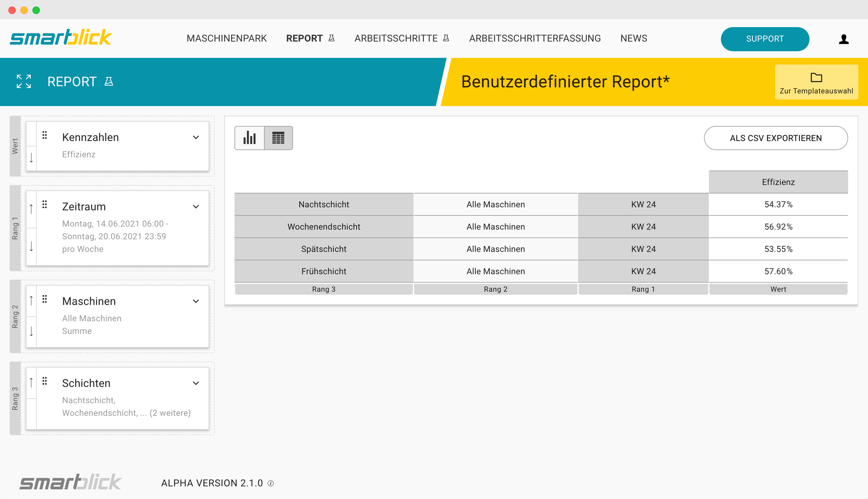Screen dimensions: 868x499
Task: Click the smartblick logo in header
Action: click(61, 37)
